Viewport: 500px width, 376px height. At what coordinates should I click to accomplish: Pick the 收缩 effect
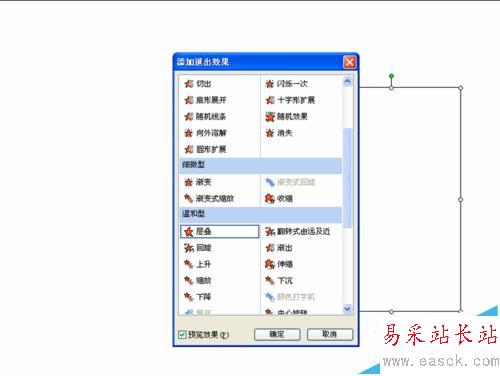tap(279, 199)
